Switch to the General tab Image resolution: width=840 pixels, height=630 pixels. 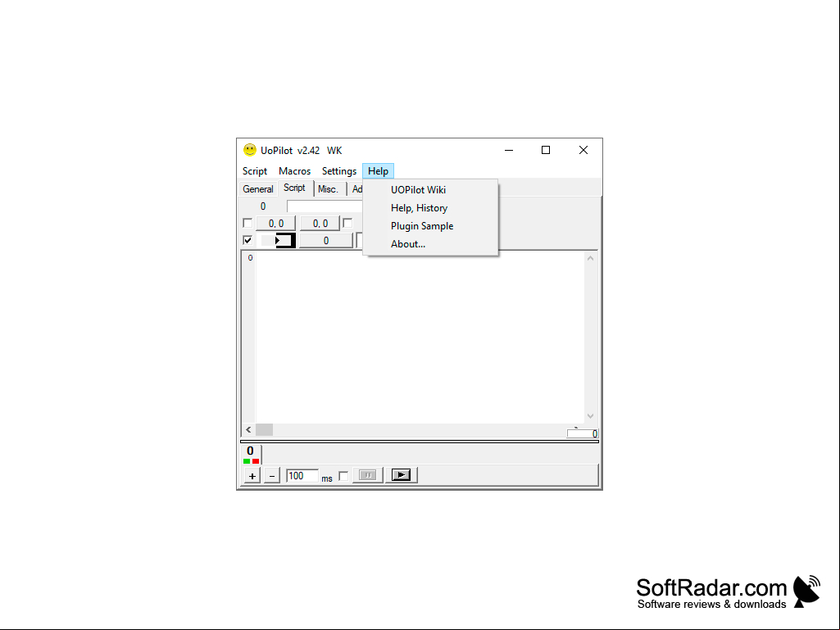click(x=257, y=189)
